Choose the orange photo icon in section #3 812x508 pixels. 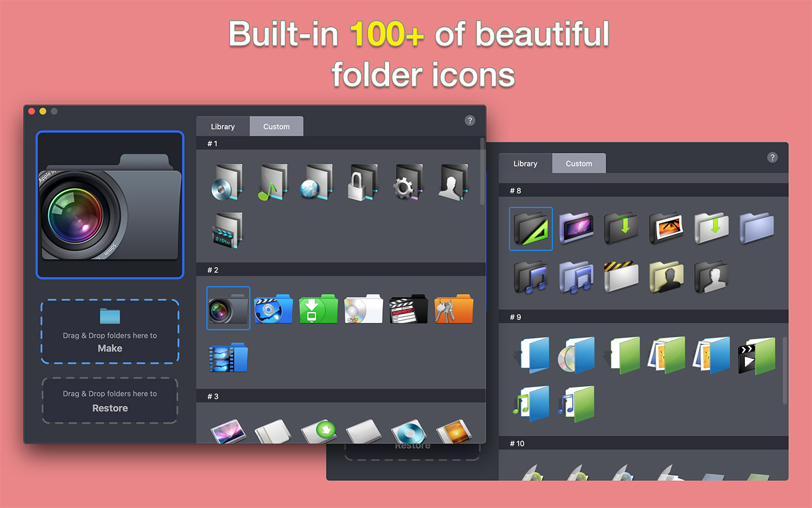click(x=453, y=431)
